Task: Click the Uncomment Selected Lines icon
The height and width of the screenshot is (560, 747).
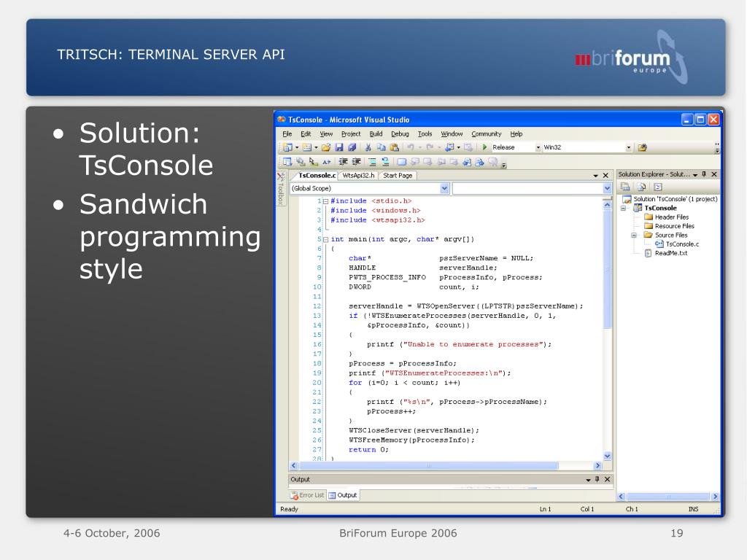Action: pyautogui.click(x=385, y=163)
